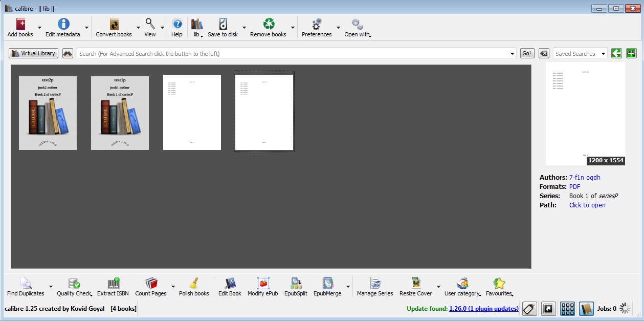Select test2p book cover thumbnail
This screenshot has width=644, height=321.
(48, 113)
